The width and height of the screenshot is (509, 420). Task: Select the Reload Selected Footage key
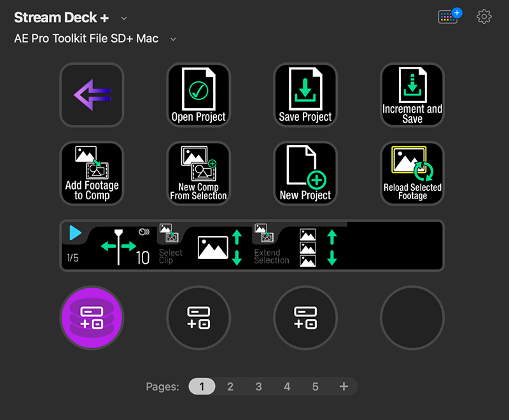(412, 173)
